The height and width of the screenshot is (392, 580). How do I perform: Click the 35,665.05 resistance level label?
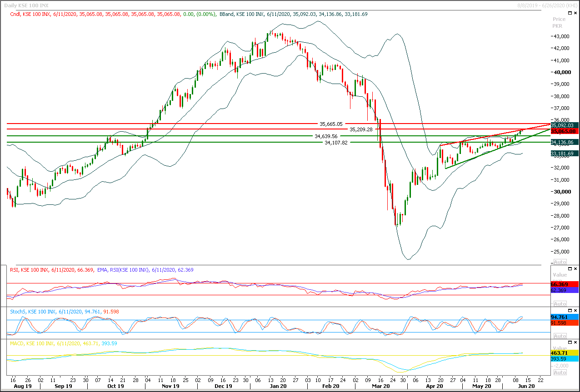coord(331,124)
